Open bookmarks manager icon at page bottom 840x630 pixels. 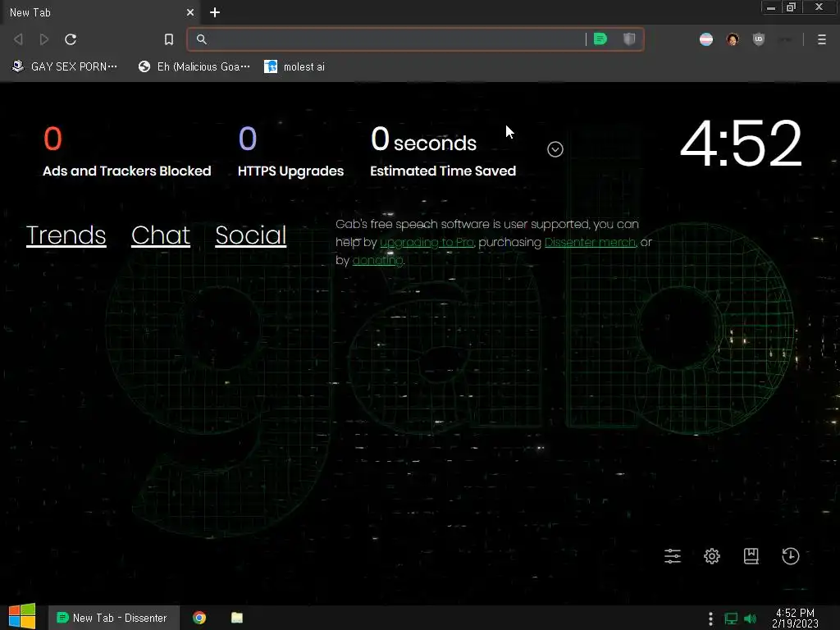[x=751, y=556]
